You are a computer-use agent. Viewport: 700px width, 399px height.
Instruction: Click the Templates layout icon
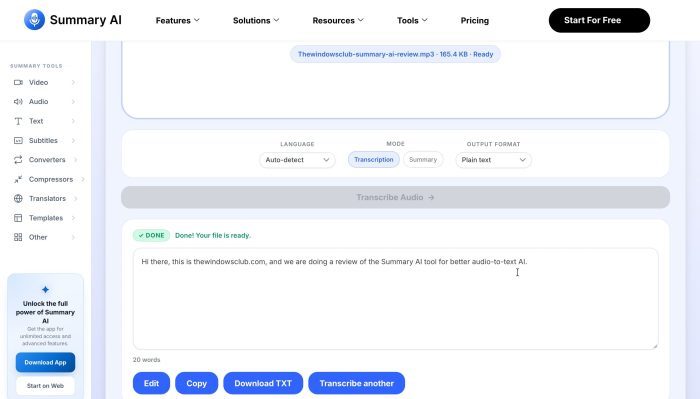[x=18, y=218]
